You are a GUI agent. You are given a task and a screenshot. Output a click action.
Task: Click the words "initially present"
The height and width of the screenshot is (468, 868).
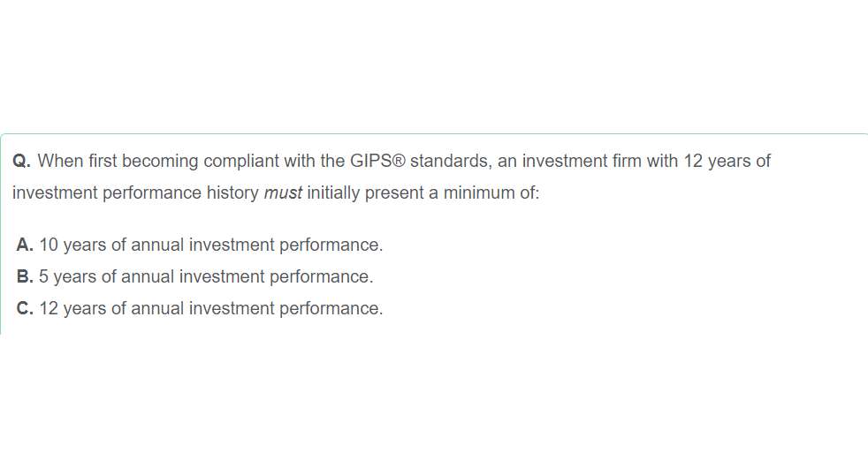[365, 192]
